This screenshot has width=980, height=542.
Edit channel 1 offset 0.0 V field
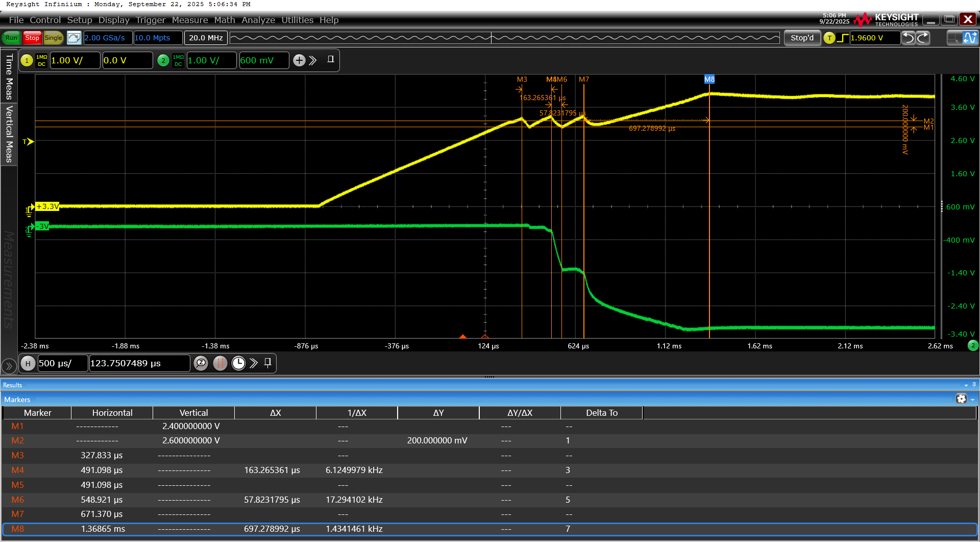[x=127, y=60]
